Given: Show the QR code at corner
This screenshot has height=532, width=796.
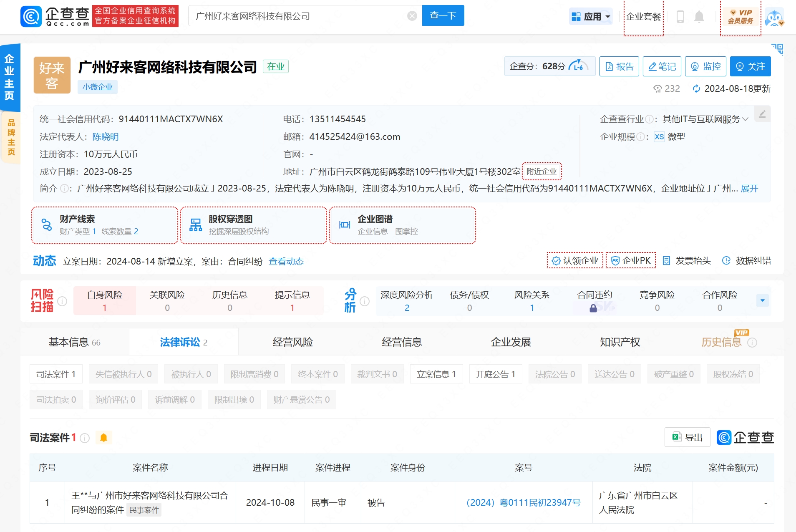Looking at the screenshot, I should coord(777,49).
